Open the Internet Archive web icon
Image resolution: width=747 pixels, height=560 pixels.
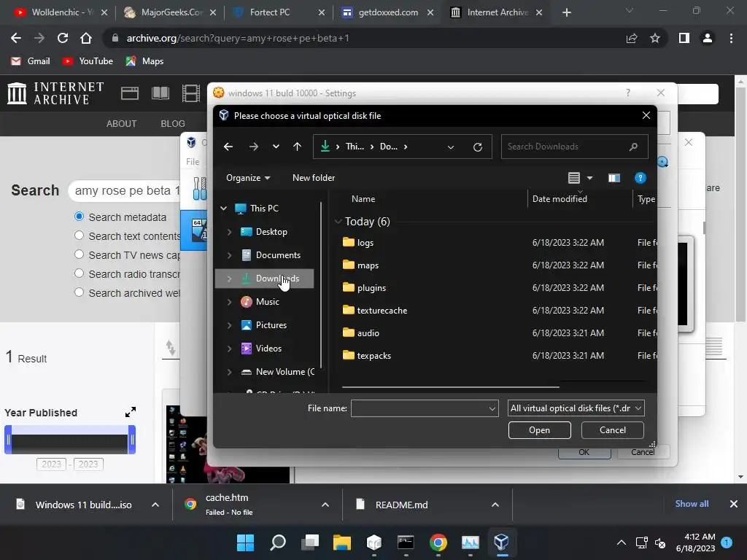pyautogui.click(x=130, y=93)
